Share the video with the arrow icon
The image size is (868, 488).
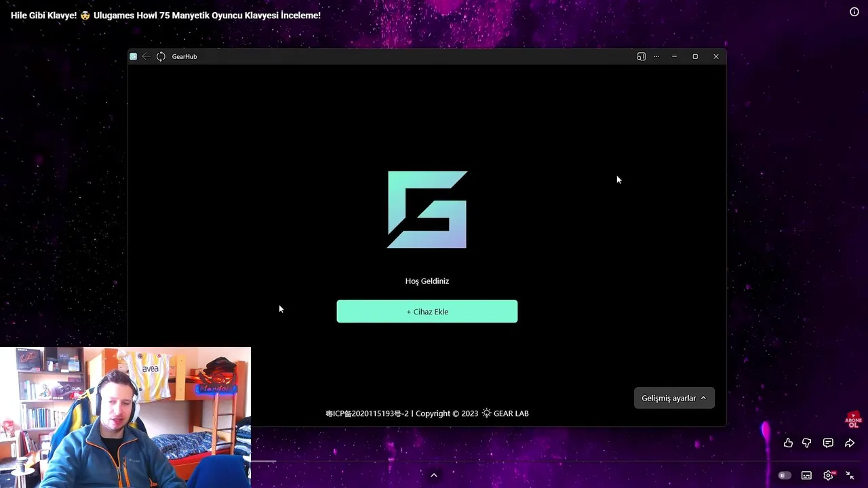850,443
